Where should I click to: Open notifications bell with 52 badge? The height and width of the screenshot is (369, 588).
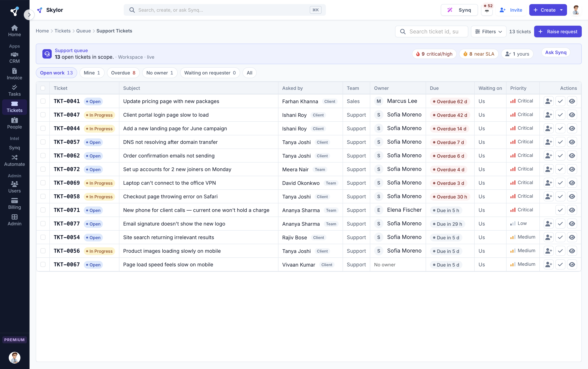(x=487, y=10)
